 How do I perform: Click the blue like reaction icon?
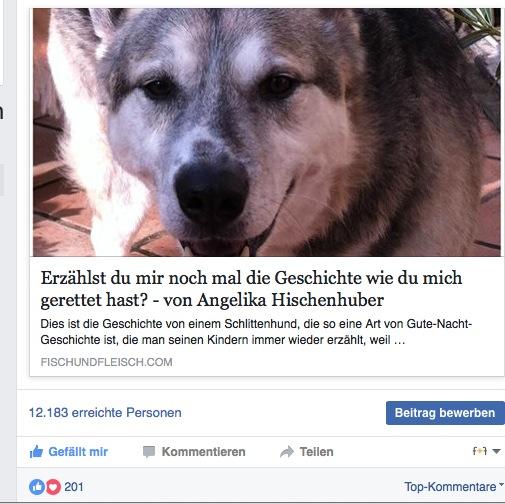click(37, 487)
